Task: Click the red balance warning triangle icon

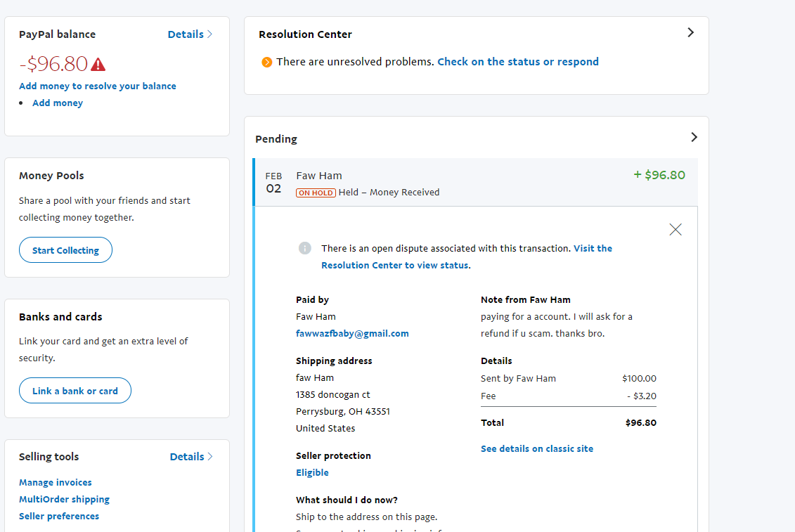Action: pyautogui.click(x=98, y=65)
